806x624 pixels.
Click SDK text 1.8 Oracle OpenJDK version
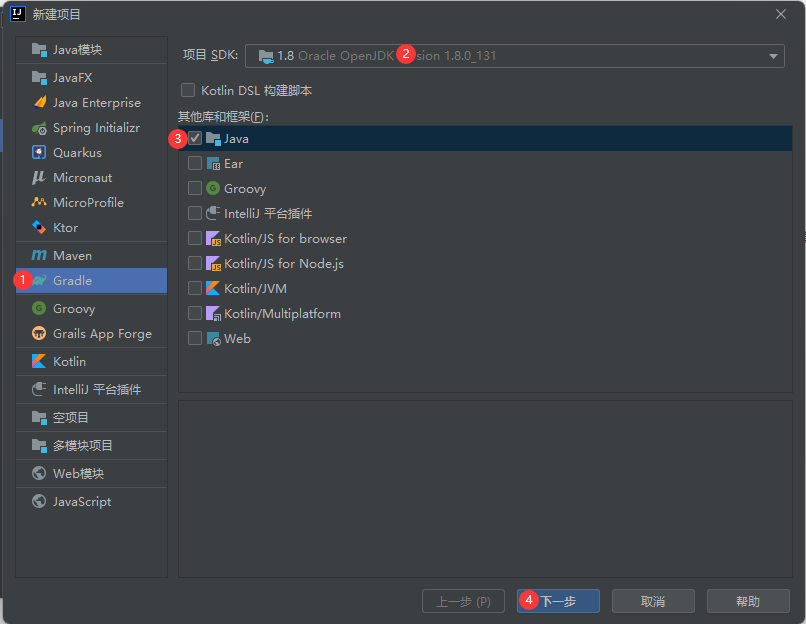[387, 56]
